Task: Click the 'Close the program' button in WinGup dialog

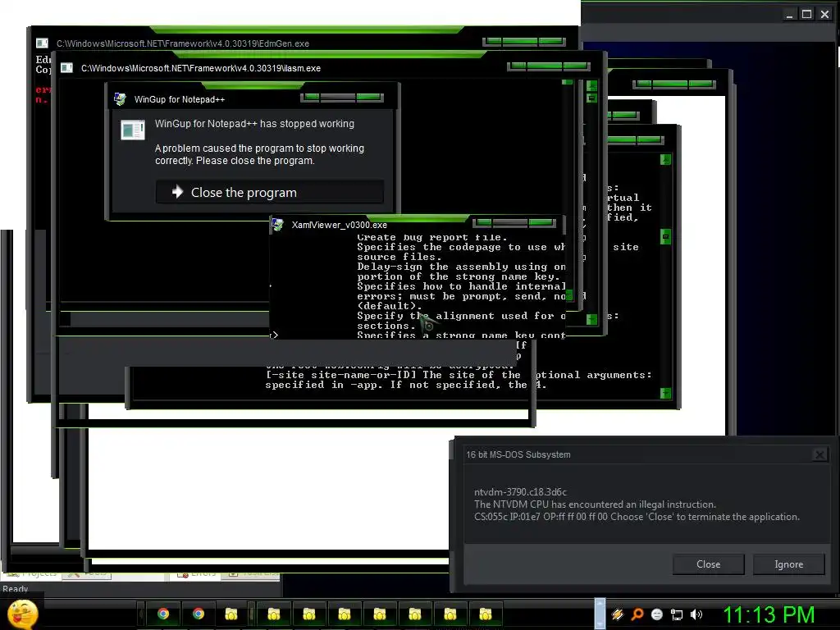Action: (269, 192)
